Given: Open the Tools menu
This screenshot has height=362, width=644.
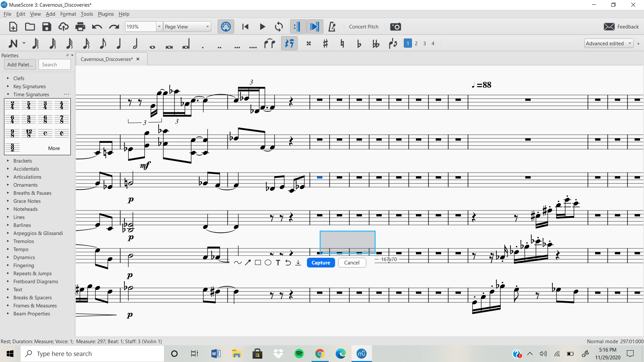Looking at the screenshot, I should pos(87,14).
